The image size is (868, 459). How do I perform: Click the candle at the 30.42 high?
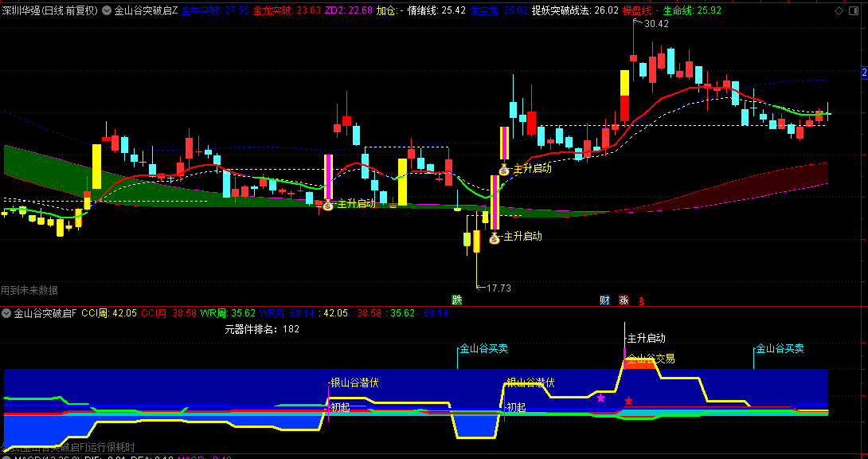pyautogui.click(x=634, y=57)
